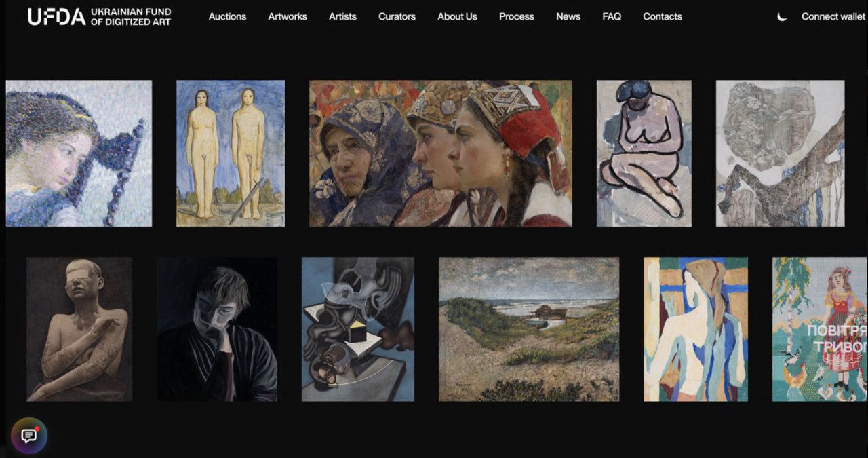Open the dark portrait of a pensive man
868x458 pixels.
[217, 329]
